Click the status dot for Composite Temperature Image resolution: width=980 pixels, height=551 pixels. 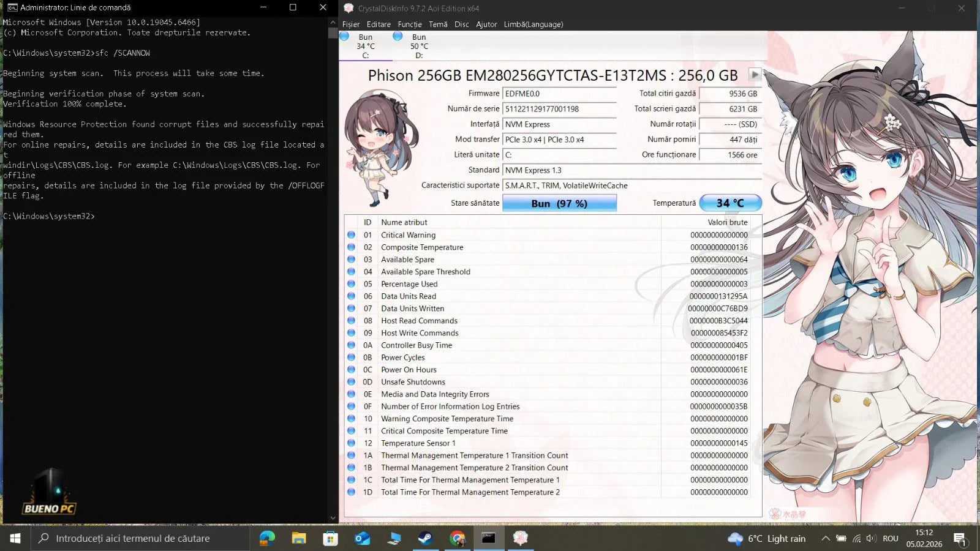click(x=351, y=247)
